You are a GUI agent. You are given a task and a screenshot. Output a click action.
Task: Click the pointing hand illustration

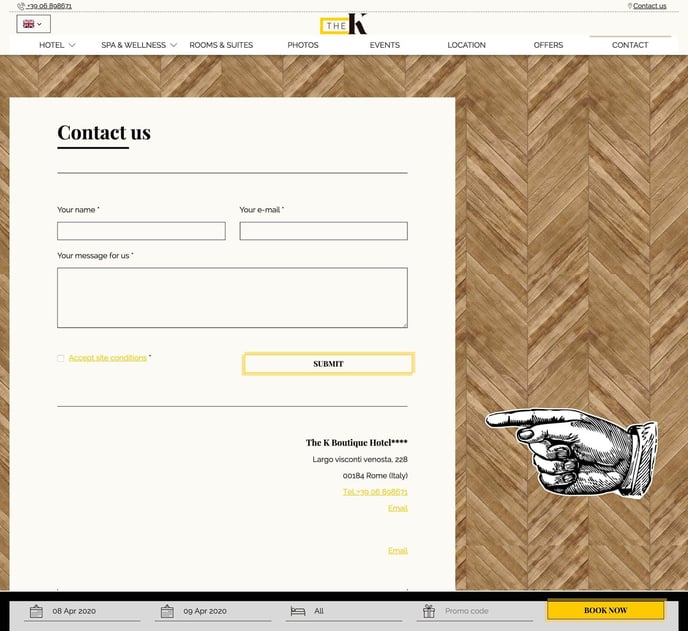pos(572,452)
